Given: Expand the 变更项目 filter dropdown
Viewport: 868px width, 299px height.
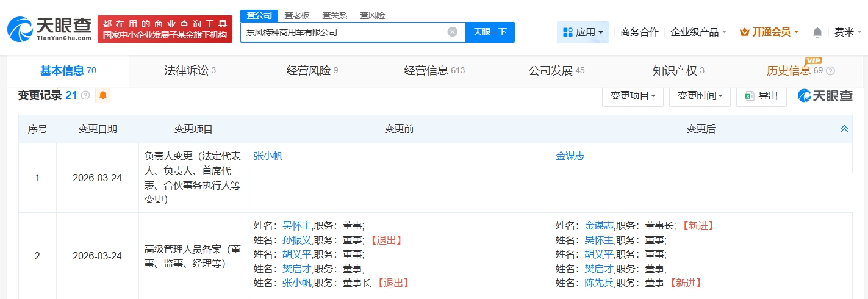Looking at the screenshot, I should pyautogui.click(x=633, y=96).
